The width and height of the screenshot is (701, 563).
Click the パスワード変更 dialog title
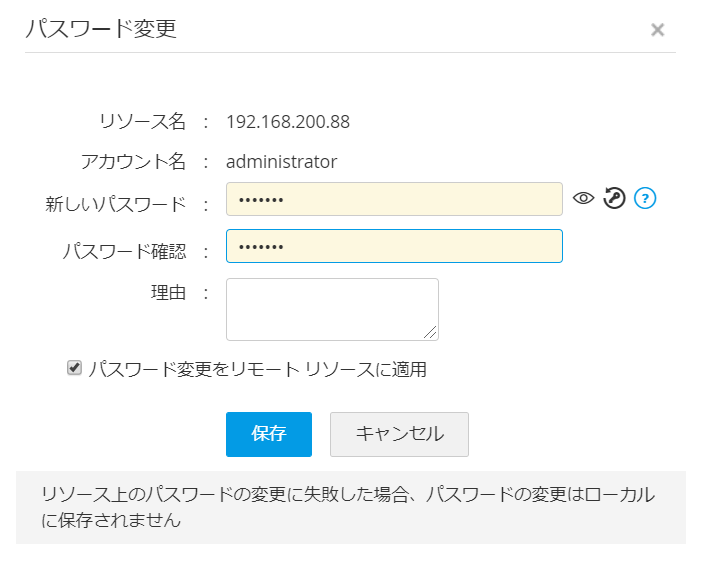[101, 29]
